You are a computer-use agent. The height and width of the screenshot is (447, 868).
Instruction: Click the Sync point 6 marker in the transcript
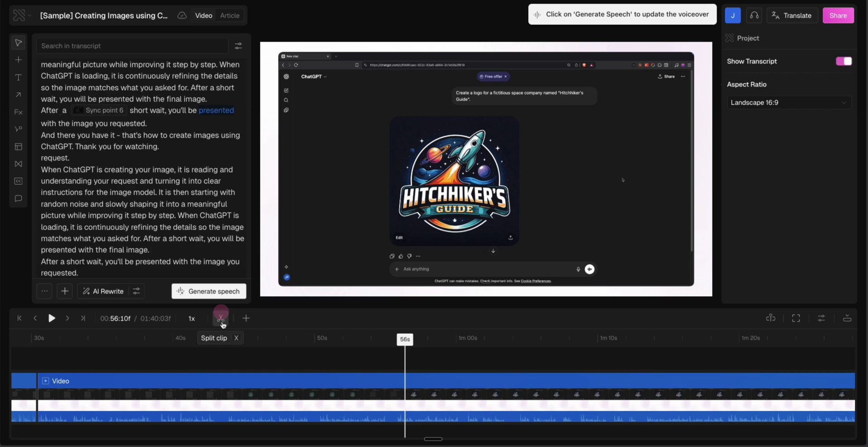[x=99, y=111]
